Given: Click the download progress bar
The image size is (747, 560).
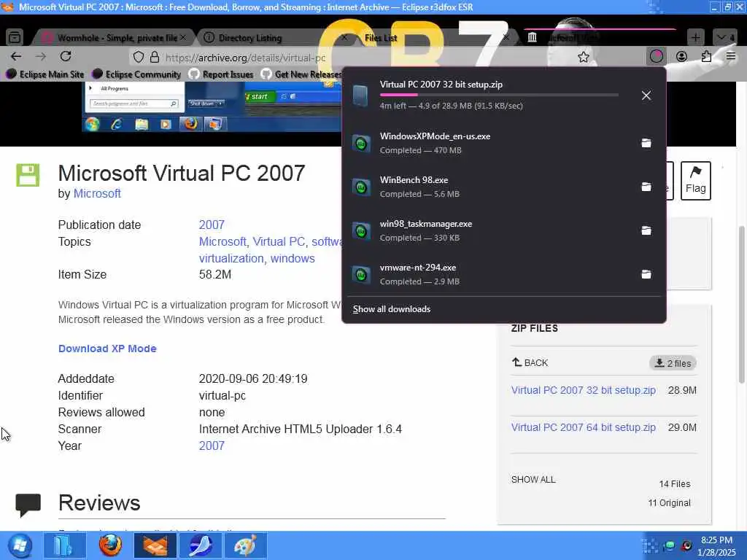Looking at the screenshot, I should point(499,95).
